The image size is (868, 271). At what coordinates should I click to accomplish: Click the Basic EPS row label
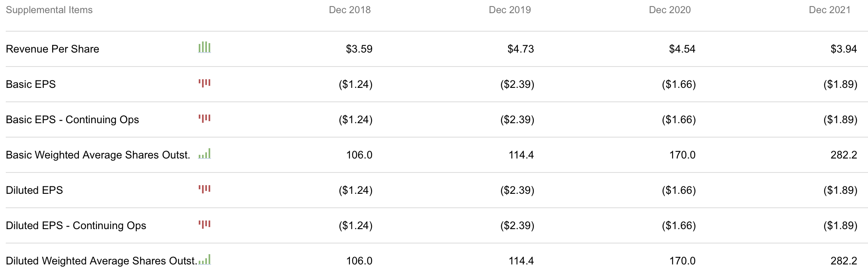coord(31,85)
